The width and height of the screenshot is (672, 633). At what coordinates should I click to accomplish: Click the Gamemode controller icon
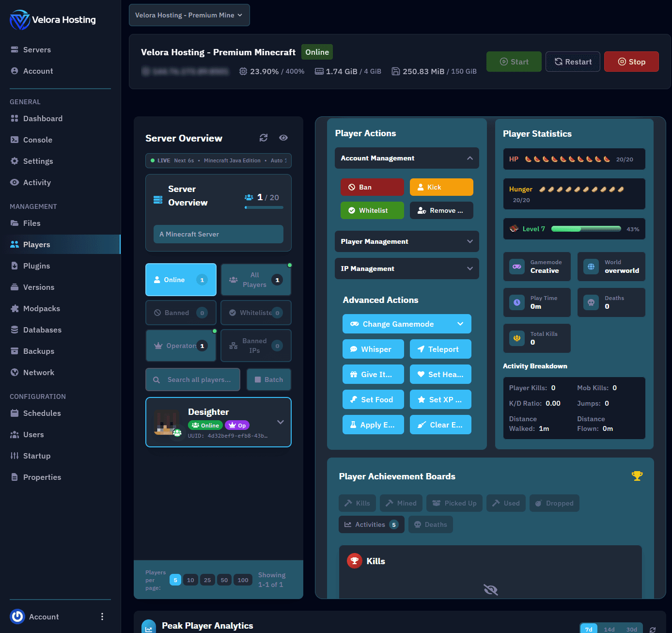point(517,267)
